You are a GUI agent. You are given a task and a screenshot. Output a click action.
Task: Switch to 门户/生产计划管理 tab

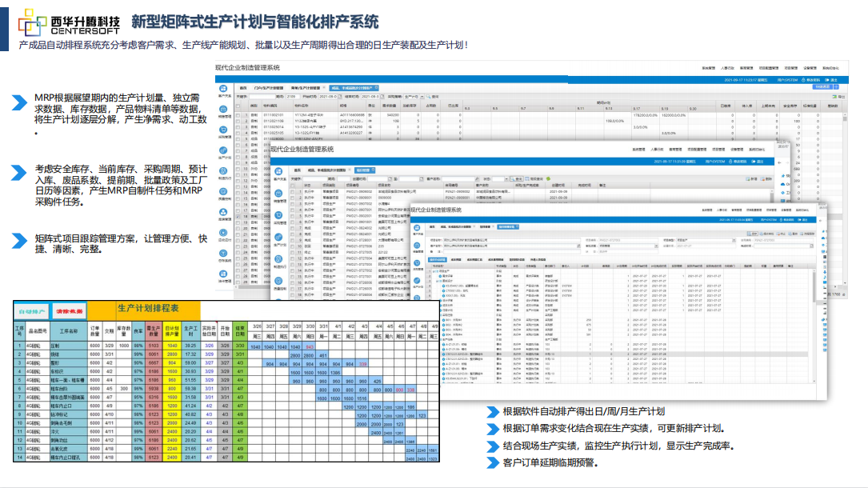[x=268, y=87]
